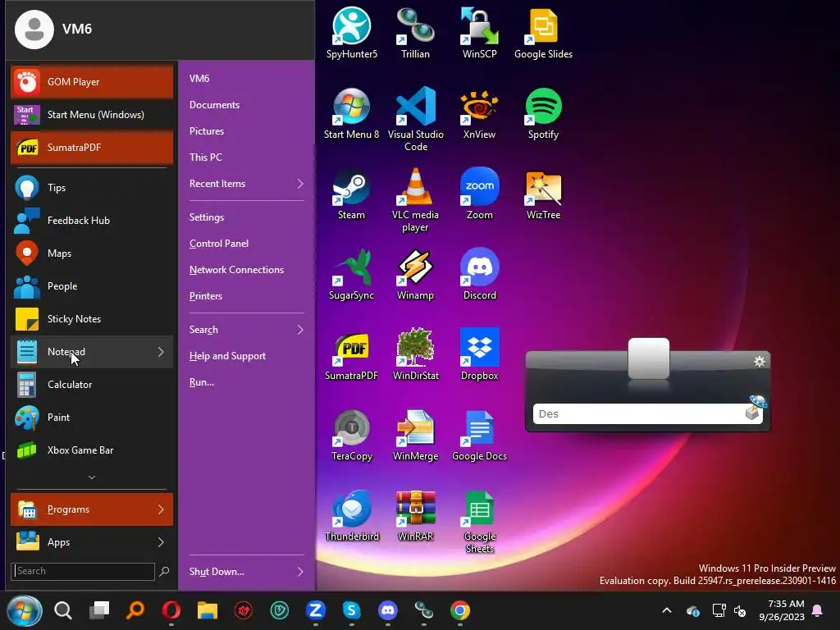Open the Run... dialog
Screen dimensions: 840x630
[x=202, y=382]
